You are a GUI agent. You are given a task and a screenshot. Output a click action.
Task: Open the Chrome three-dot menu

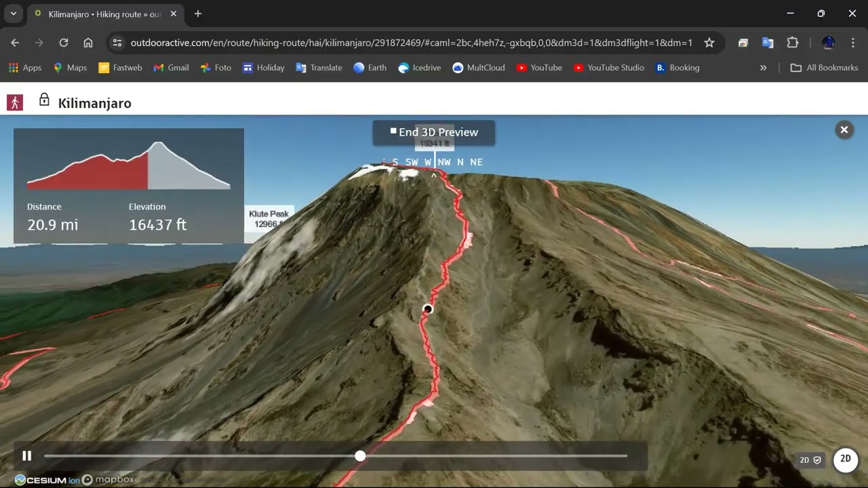point(853,43)
